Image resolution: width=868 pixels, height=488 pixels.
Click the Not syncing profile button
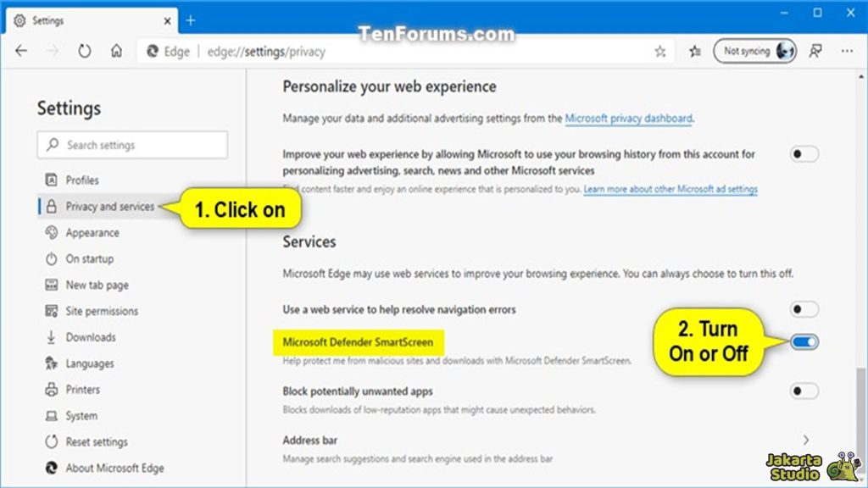point(754,51)
